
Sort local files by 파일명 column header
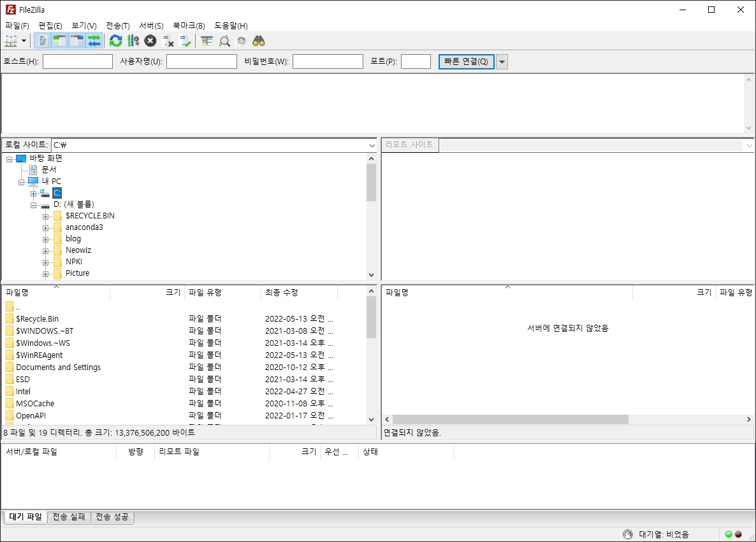coord(56,292)
